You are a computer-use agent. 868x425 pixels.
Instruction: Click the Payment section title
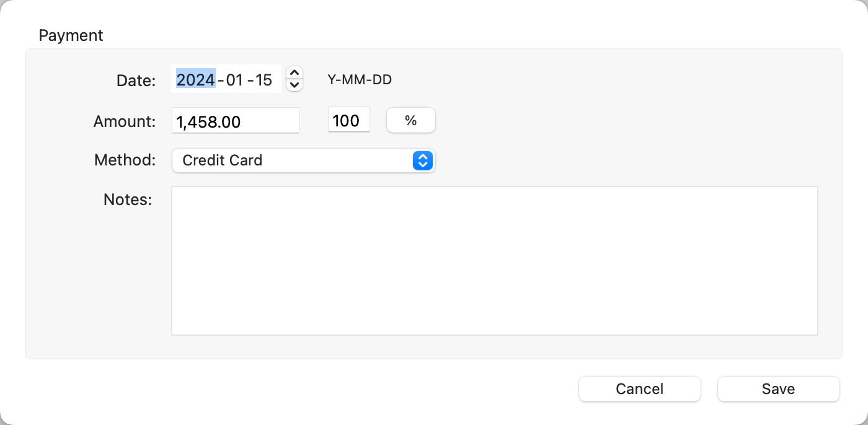71,35
